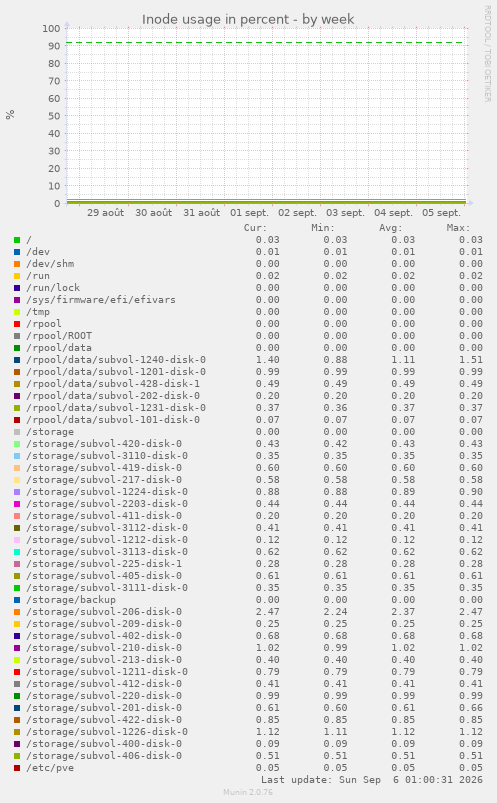Select /storage/subvol-422-disk-0 label
This screenshot has height=803, width=497.
pos(104,720)
